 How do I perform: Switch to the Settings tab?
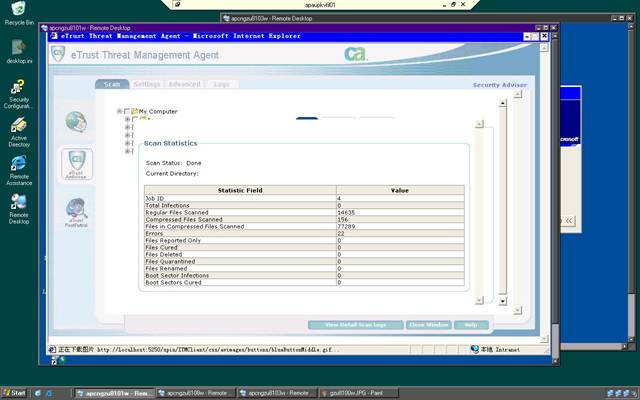coord(146,85)
